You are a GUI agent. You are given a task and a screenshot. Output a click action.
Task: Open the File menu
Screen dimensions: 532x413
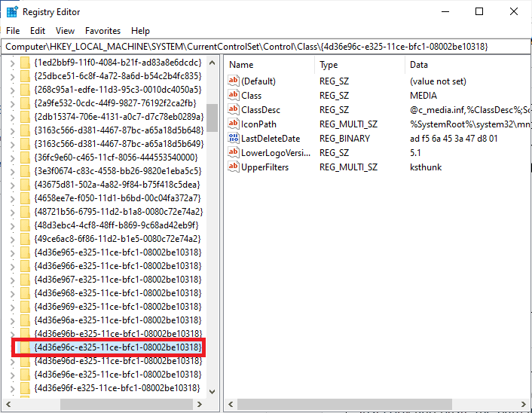point(13,31)
